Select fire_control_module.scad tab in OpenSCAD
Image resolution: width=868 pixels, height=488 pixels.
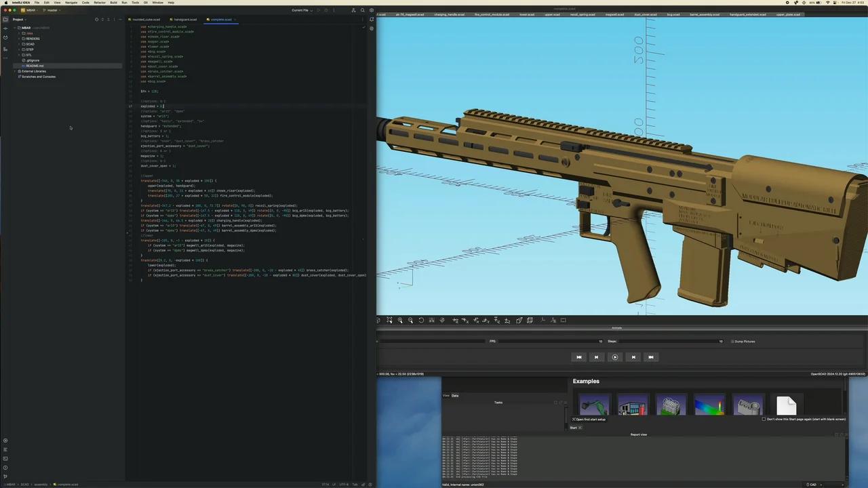tap(492, 14)
